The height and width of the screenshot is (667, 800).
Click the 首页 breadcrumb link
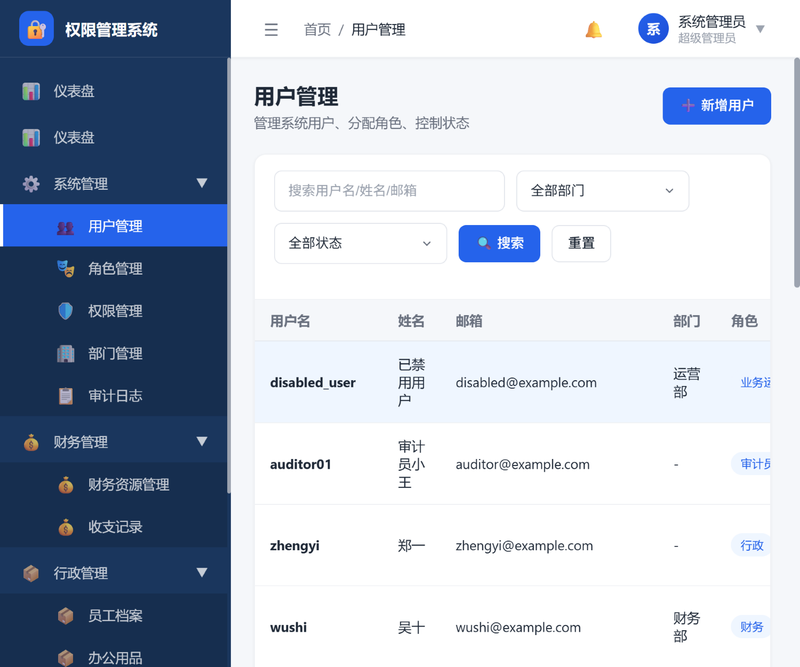coord(317,30)
